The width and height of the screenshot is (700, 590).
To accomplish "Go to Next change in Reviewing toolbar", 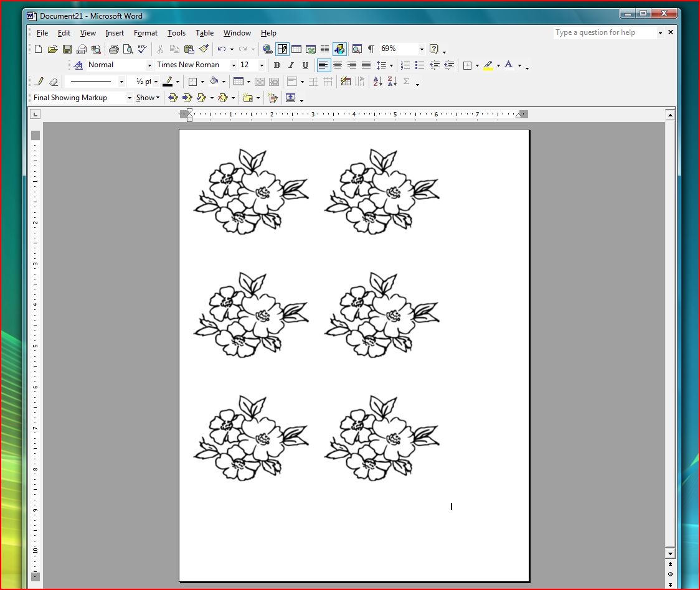I will (187, 98).
